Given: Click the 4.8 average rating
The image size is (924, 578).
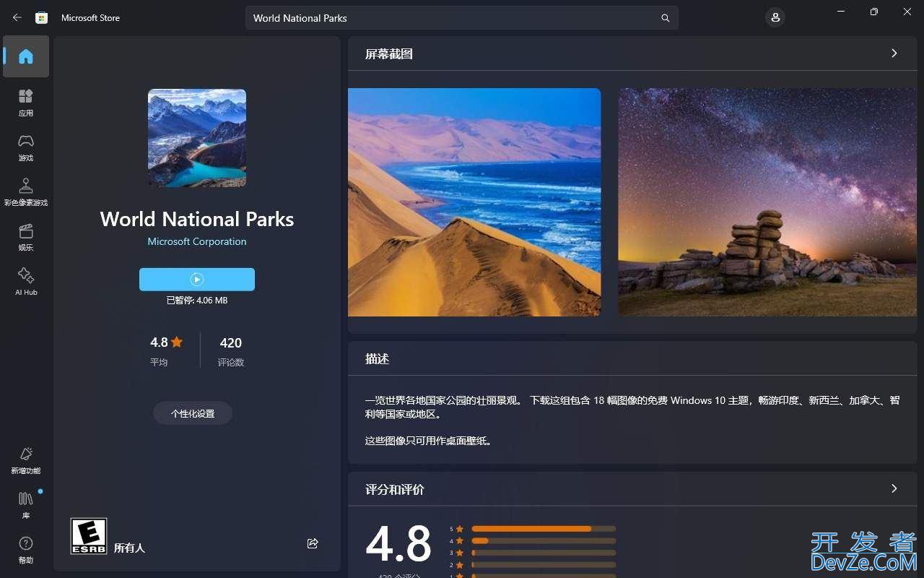Looking at the screenshot, I should click(166, 342).
